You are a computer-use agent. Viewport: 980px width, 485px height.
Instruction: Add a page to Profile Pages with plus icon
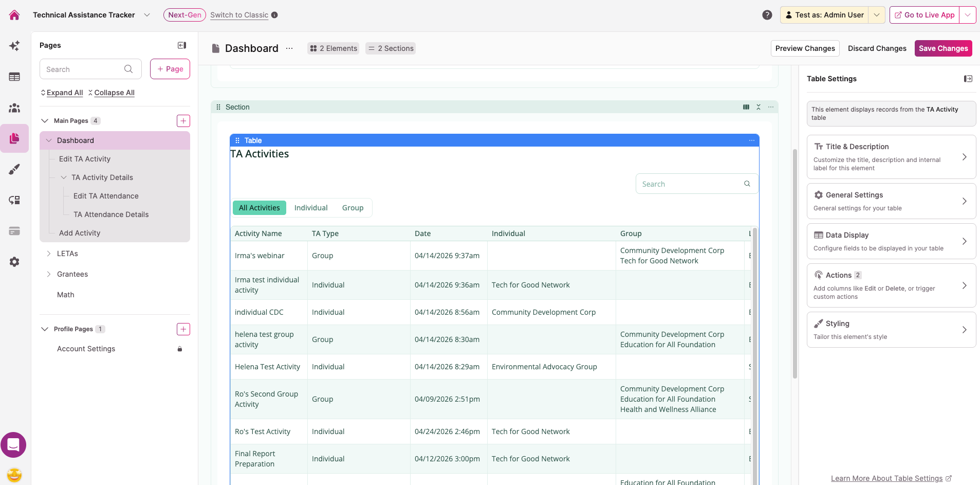tap(183, 329)
